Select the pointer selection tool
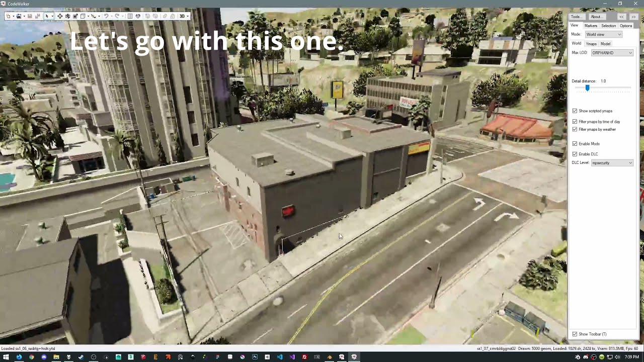 47,16
